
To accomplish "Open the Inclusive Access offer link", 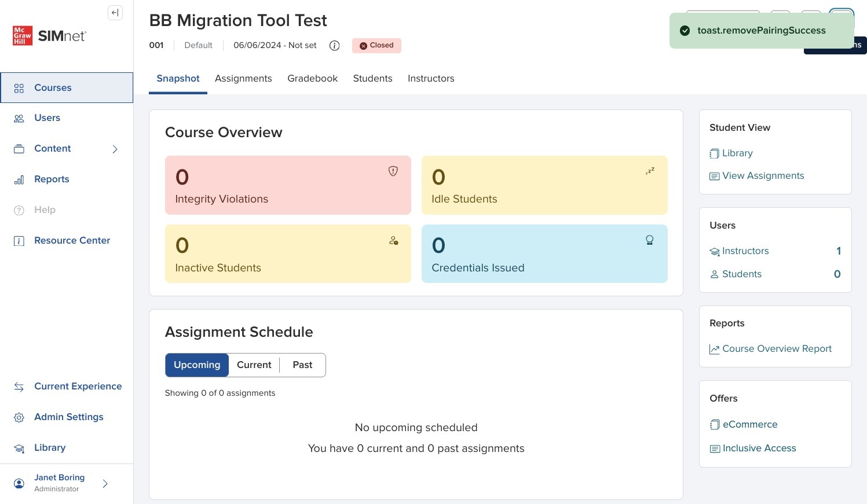I will point(753,448).
